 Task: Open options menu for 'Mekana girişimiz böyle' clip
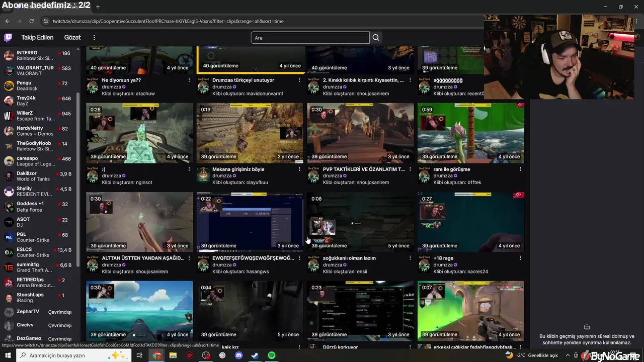coord(299,169)
